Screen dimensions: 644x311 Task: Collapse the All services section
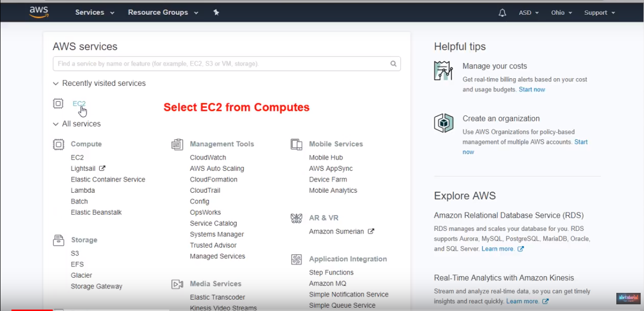tap(77, 124)
